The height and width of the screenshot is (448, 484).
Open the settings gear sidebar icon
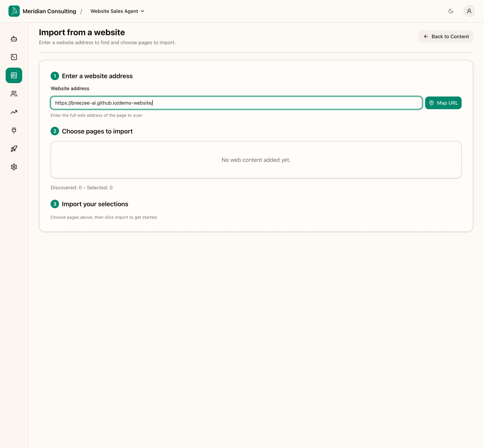click(14, 167)
